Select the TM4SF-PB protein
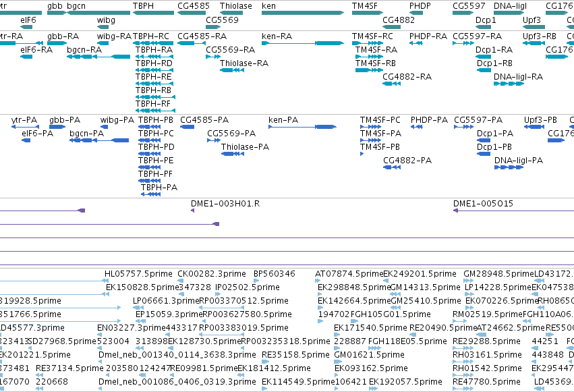Image resolution: width=574 pixels, height=392 pixels. tap(362, 154)
